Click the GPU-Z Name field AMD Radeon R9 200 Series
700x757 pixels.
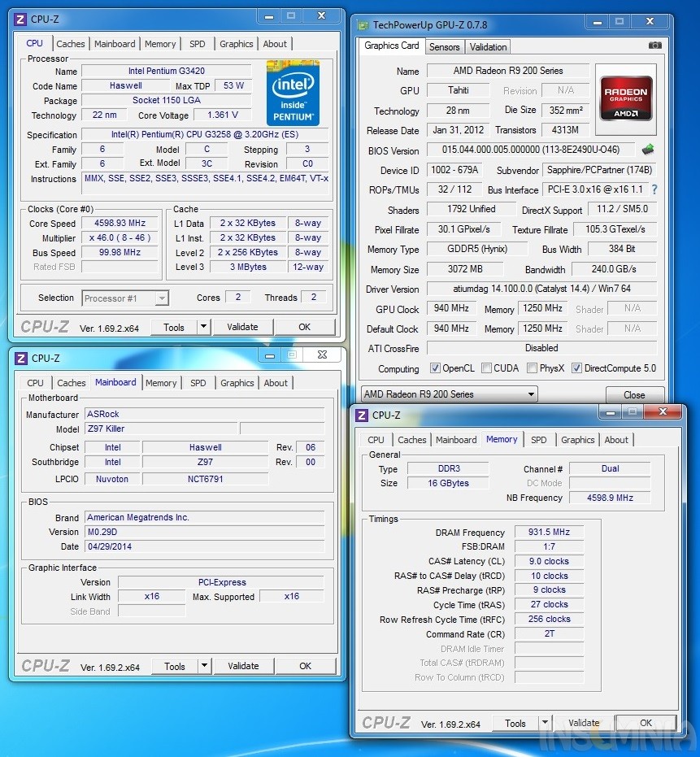coord(508,71)
